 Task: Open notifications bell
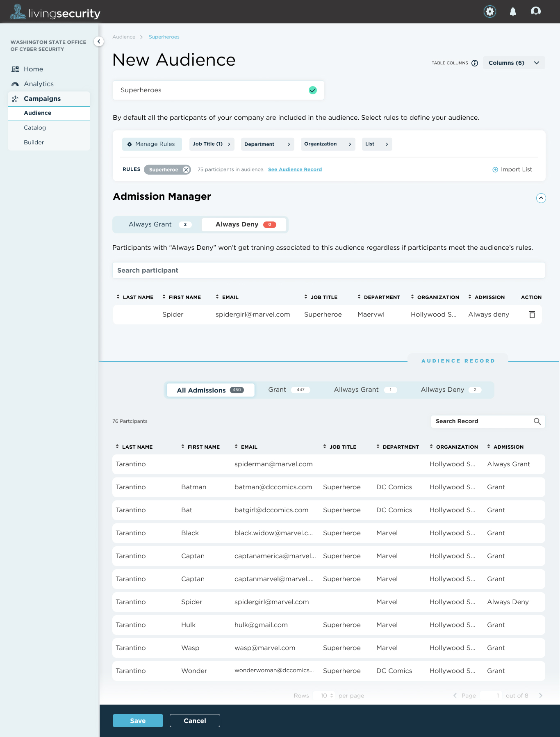(x=513, y=11)
